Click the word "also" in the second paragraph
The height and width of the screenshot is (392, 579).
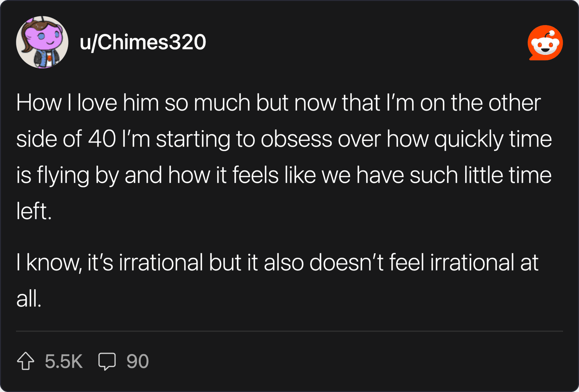pyautogui.click(x=284, y=263)
